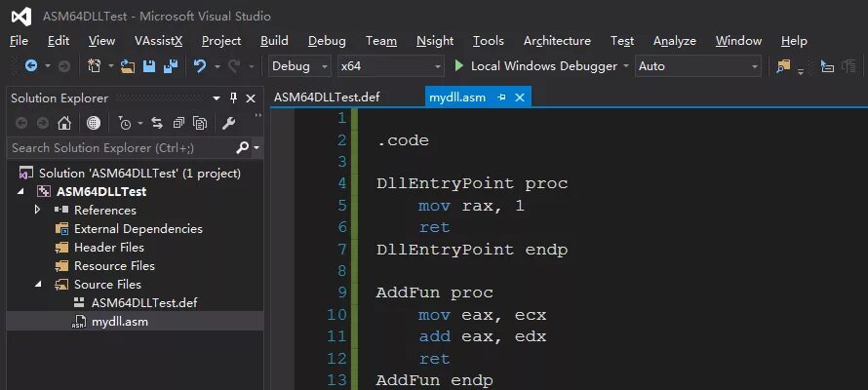The image size is (868, 390).
Task: Open the Debug configuration dropdown
Action: (299, 66)
